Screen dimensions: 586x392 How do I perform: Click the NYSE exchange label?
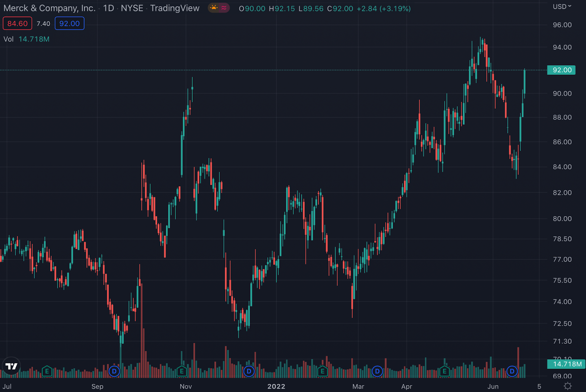coord(132,8)
